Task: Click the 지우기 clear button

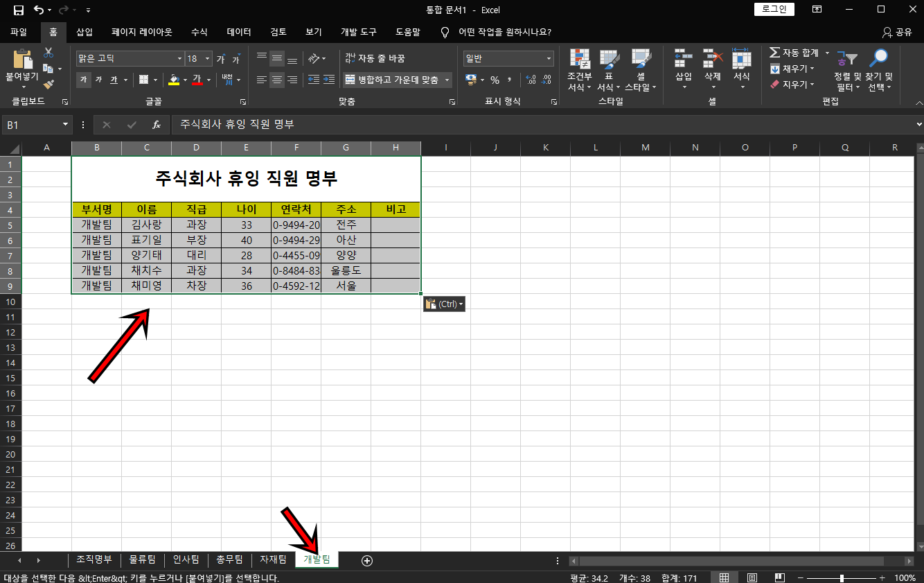Action: coord(792,84)
